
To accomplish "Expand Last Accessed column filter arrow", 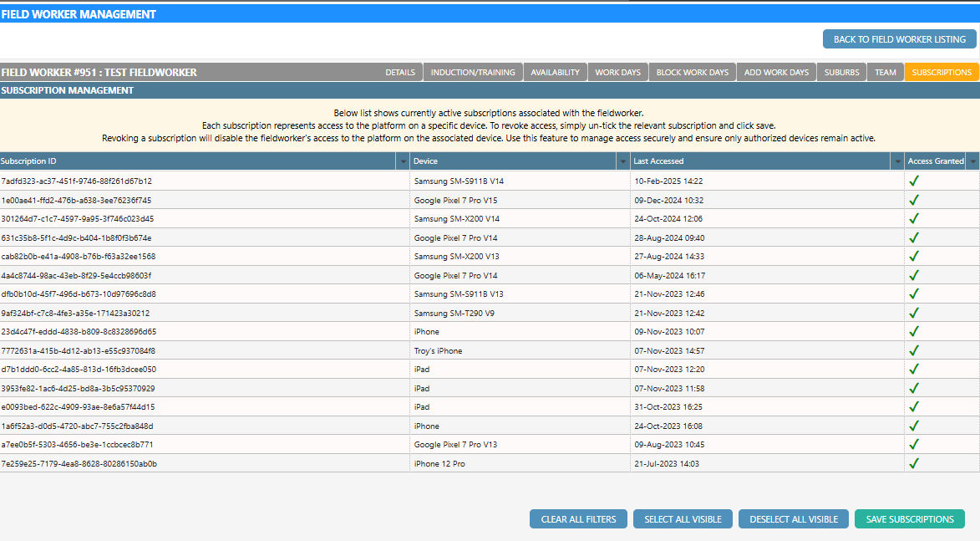I will click(x=898, y=161).
